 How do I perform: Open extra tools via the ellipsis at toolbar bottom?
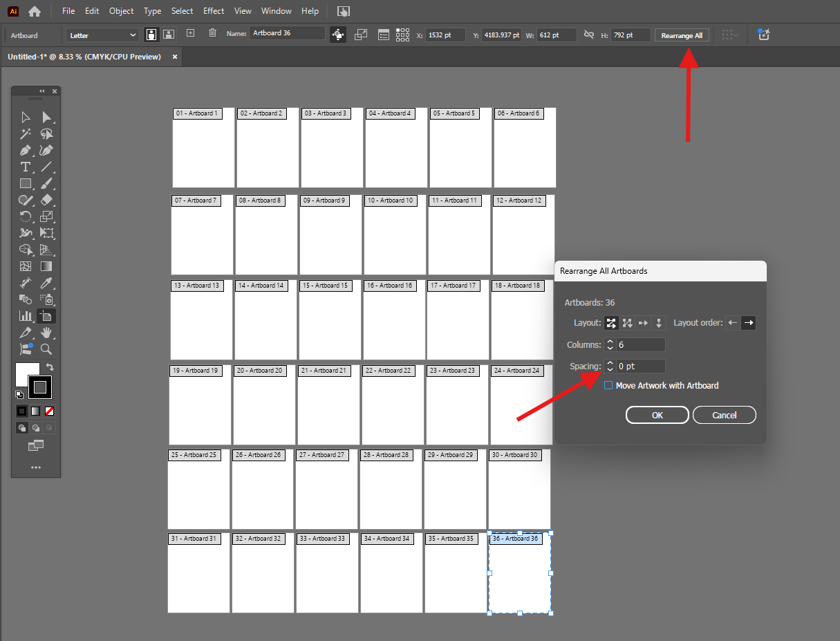[36, 467]
